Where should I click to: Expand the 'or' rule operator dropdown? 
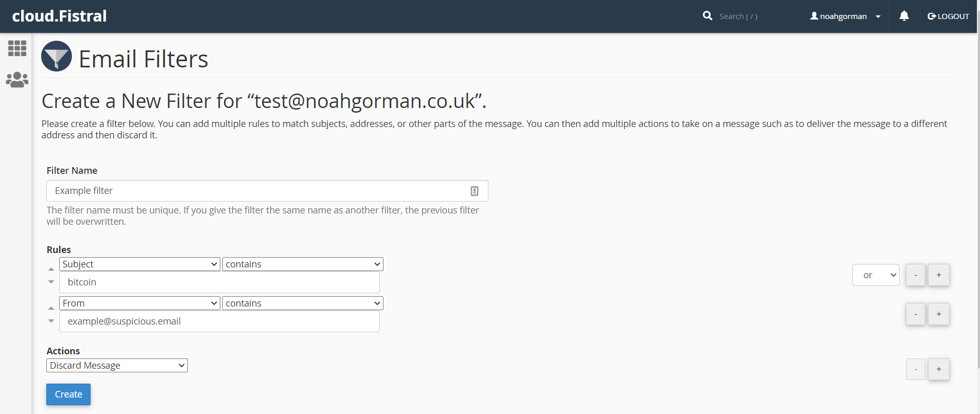pos(876,275)
